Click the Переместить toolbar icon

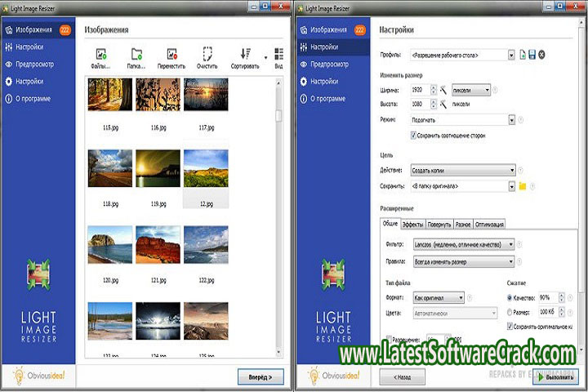171,55
